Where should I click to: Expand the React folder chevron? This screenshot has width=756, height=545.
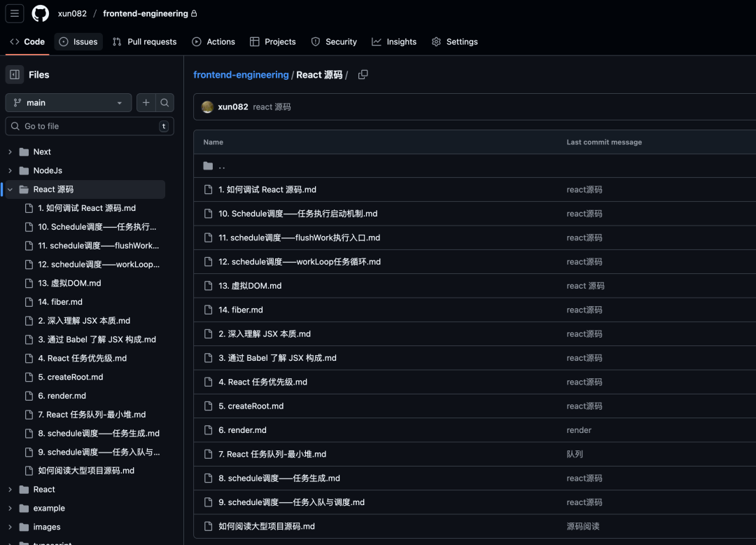[10, 490]
